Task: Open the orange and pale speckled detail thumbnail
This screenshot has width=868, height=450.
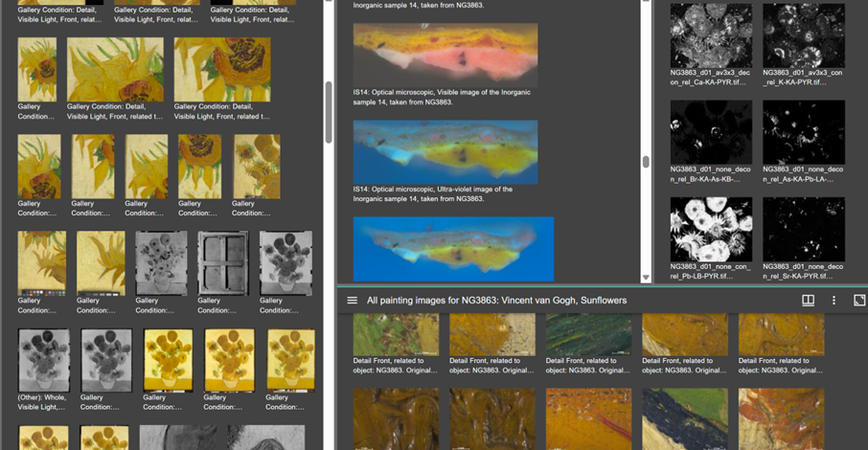Action: pyautogui.click(x=492, y=334)
